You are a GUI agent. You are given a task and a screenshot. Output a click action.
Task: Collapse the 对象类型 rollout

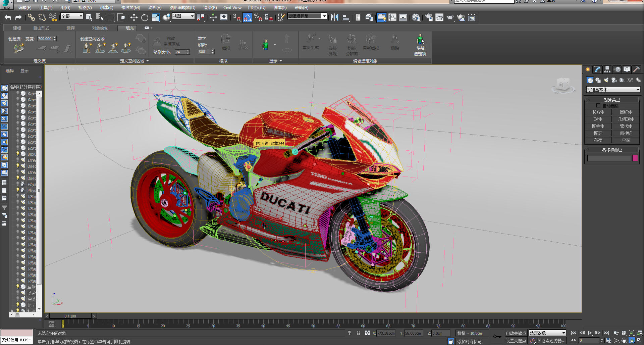click(612, 100)
